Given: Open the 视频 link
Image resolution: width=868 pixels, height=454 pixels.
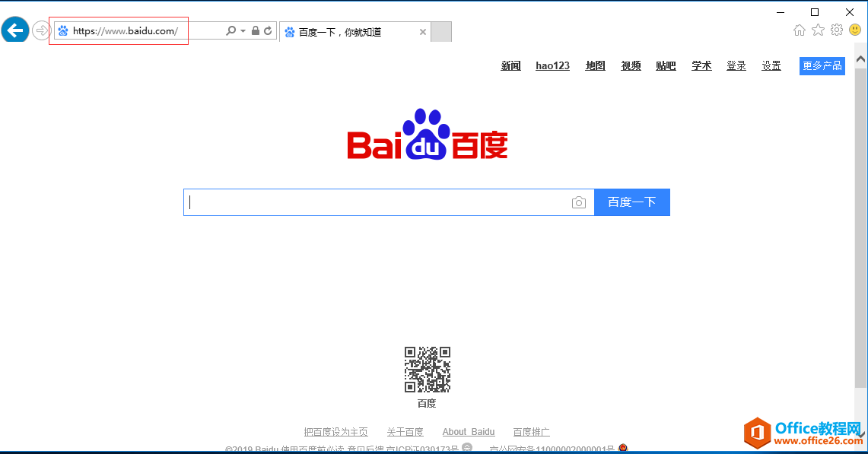Looking at the screenshot, I should tap(631, 66).
